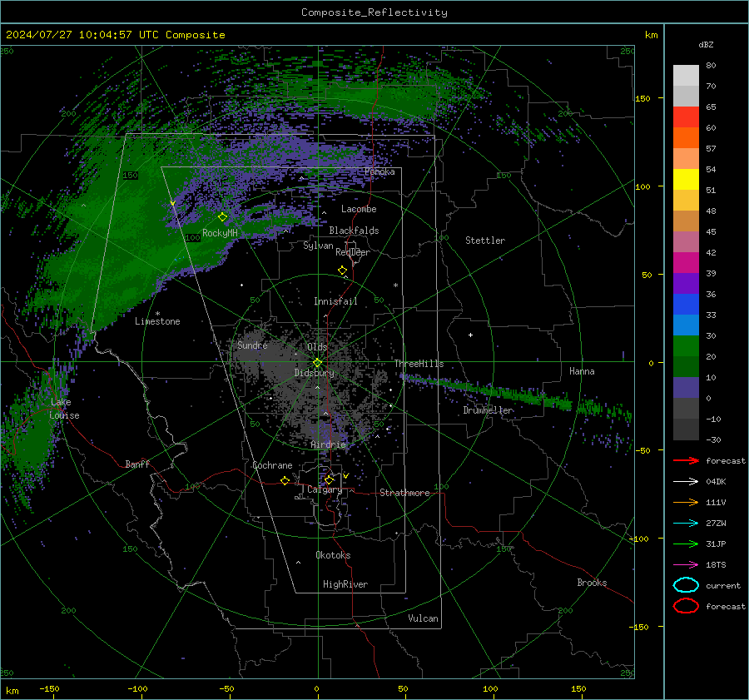This screenshot has width=749, height=700.
Task: Click the Stettler label
Action: 485,241
